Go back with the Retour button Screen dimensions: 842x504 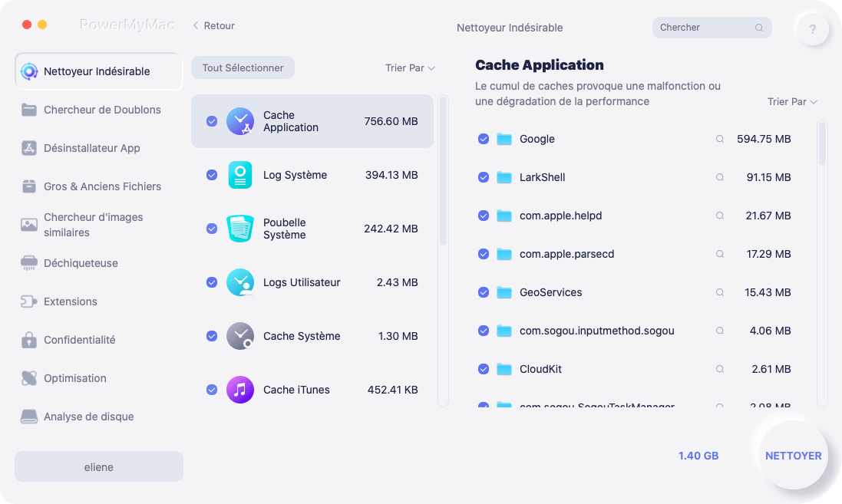point(213,26)
